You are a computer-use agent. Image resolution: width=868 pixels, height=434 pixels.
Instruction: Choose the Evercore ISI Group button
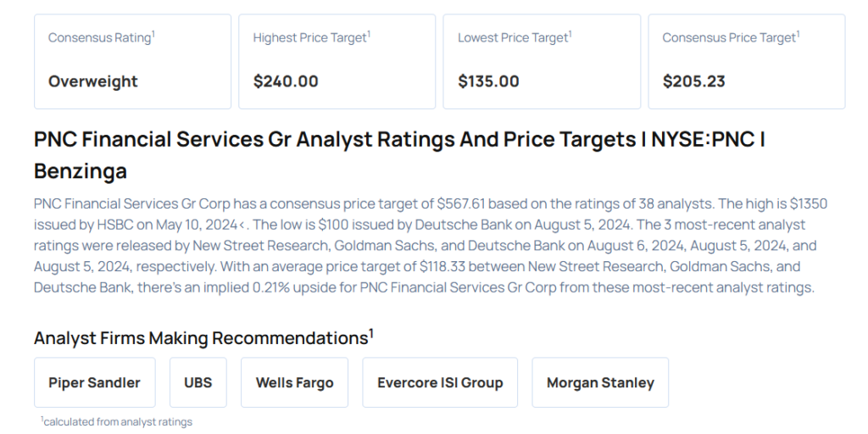(x=440, y=382)
